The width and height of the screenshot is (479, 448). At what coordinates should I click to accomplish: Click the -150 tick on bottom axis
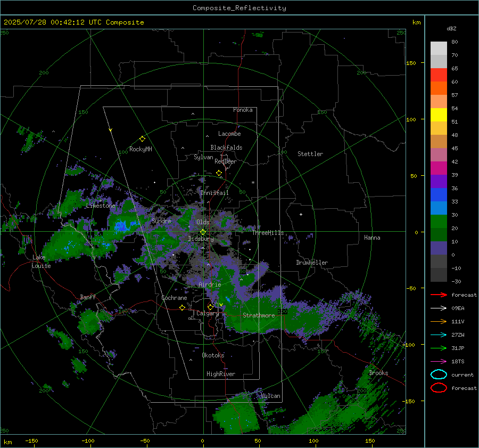[31, 441]
